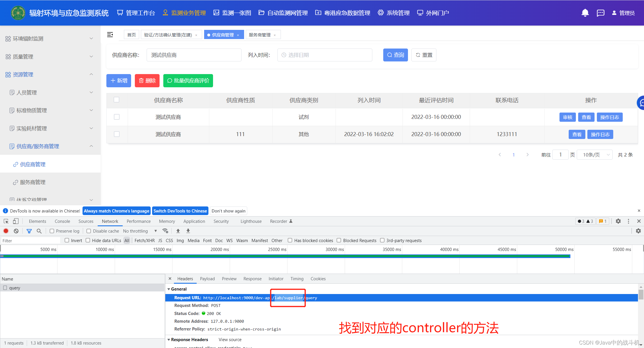This screenshot has height=348, width=644.
Task: Enable the Preserve log checkbox
Action: [52, 231]
